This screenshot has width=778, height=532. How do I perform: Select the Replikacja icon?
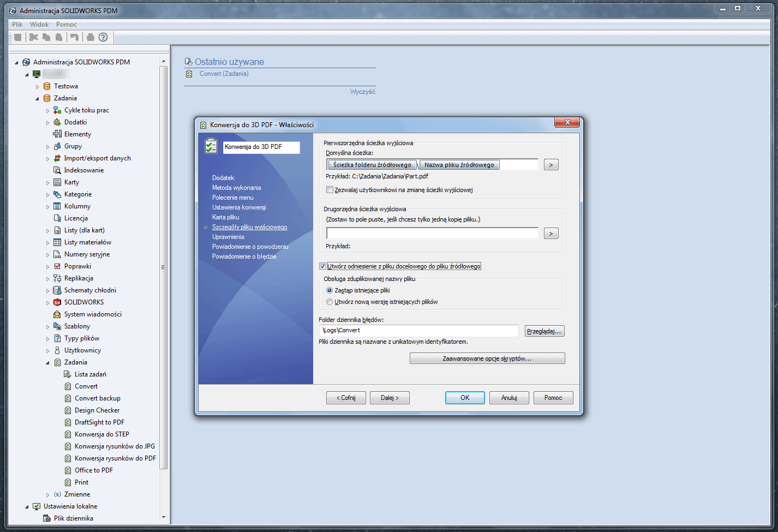[x=57, y=278]
